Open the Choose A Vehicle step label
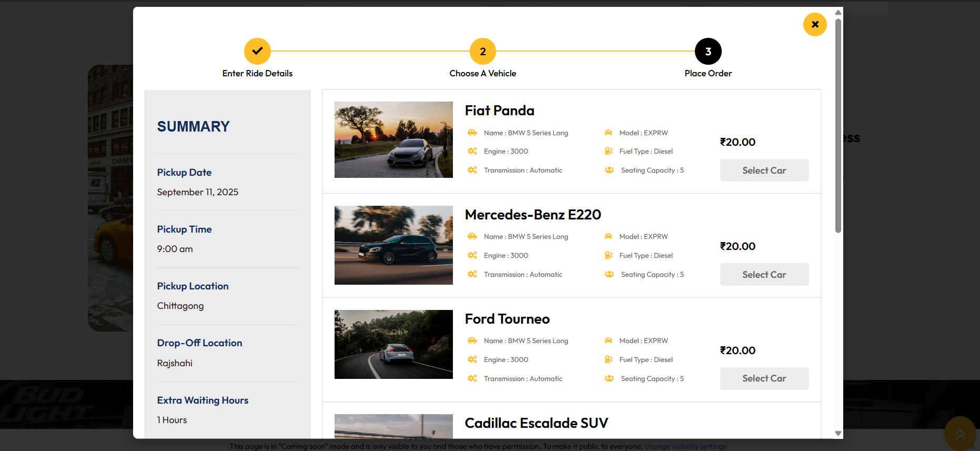 coord(483,74)
